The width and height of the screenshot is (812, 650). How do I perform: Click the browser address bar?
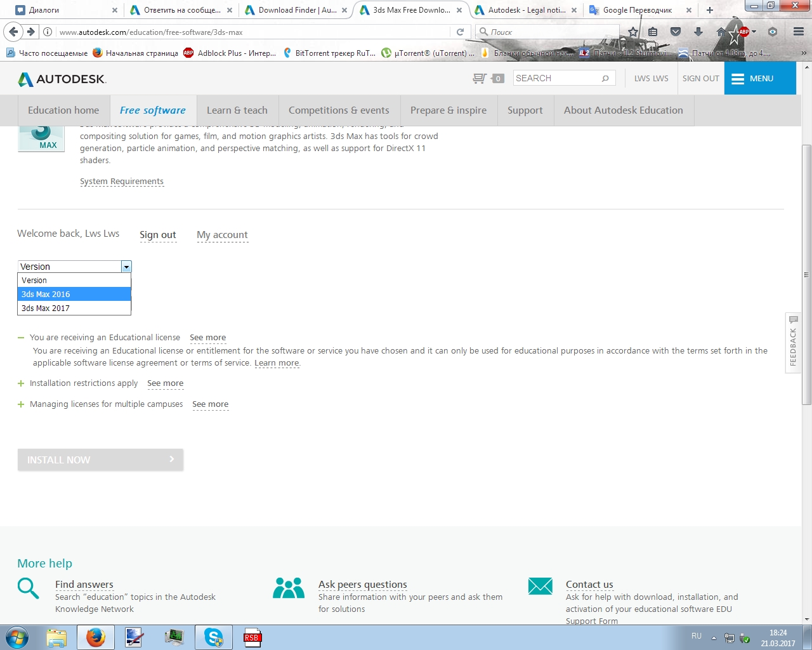click(254, 32)
